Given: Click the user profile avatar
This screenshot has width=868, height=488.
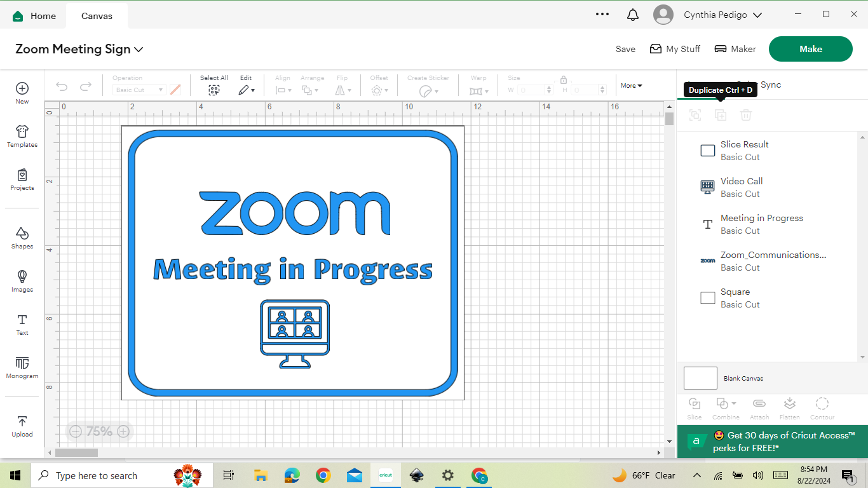Looking at the screenshot, I should tap(663, 15).
